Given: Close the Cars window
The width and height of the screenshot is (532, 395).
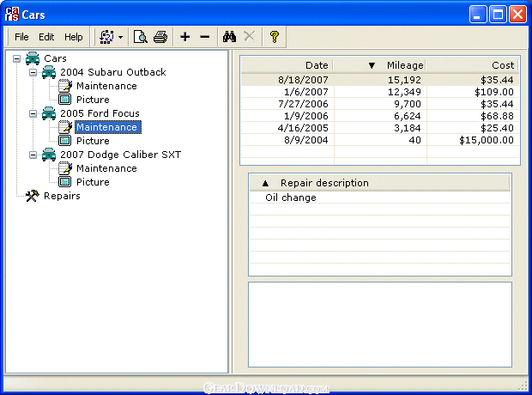Looking at the screenshot, I should pyautogui.click(x=517, y=15).
